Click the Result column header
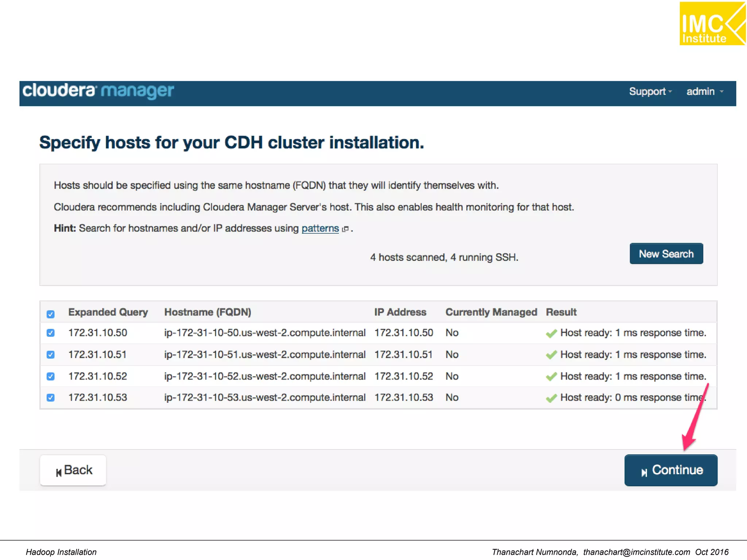Image resolution: width=747 pixels, height=560 pixels. [x=561, y=312]
